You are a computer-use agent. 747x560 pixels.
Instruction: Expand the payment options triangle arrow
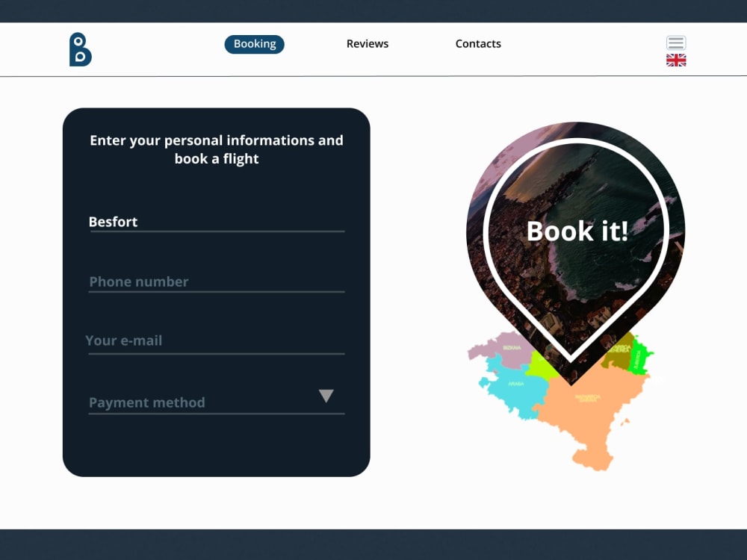[x=327, y=396]
